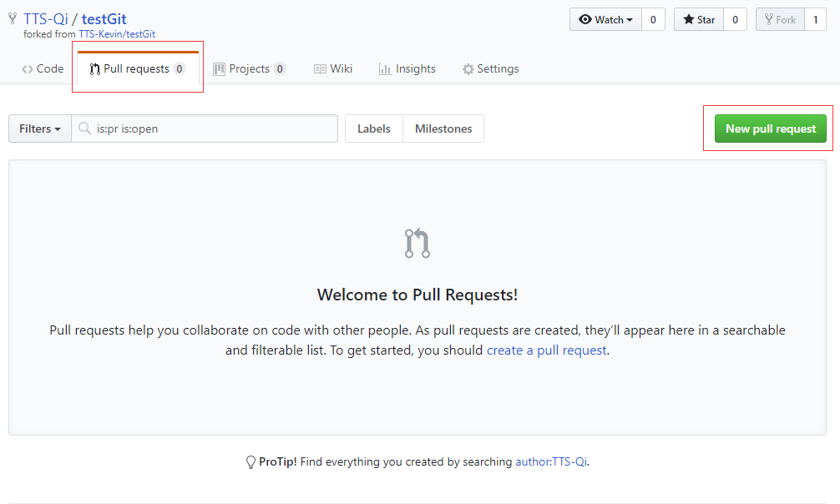The image size is (840, 504).
Task: Star the testGit repository
Action: coord(699,20)
